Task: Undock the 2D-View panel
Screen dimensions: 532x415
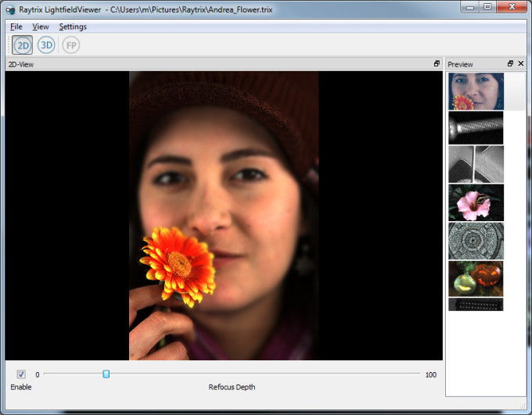Action: click(x=437, y=63)
